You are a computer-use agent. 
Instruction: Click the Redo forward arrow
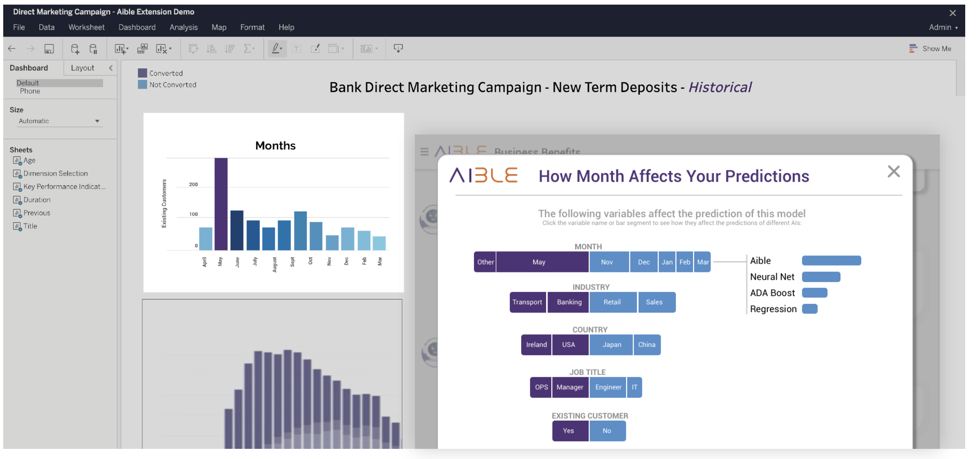(30, 48)
